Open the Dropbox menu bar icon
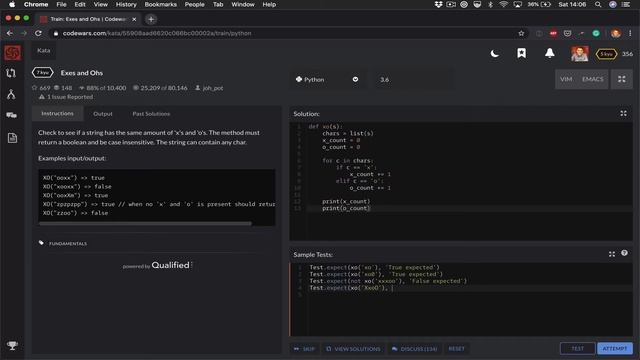Screen dimensions: 640x360 point(438,4)
